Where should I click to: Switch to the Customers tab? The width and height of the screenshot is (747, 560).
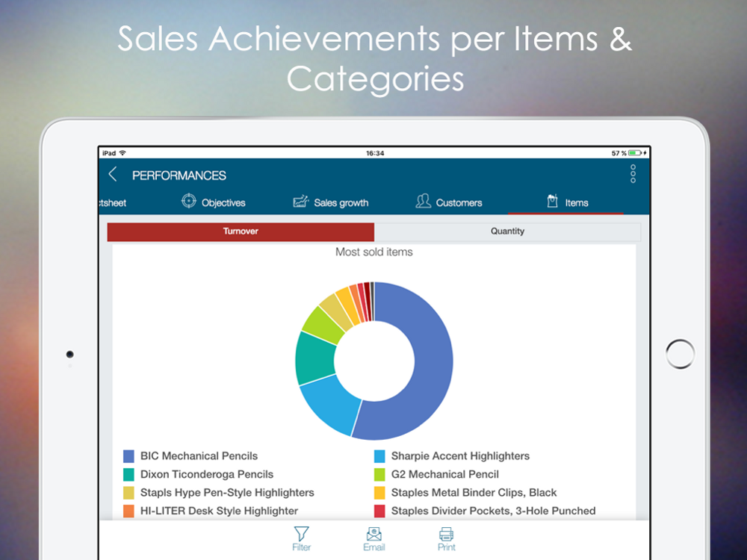(x=448, y=202)
